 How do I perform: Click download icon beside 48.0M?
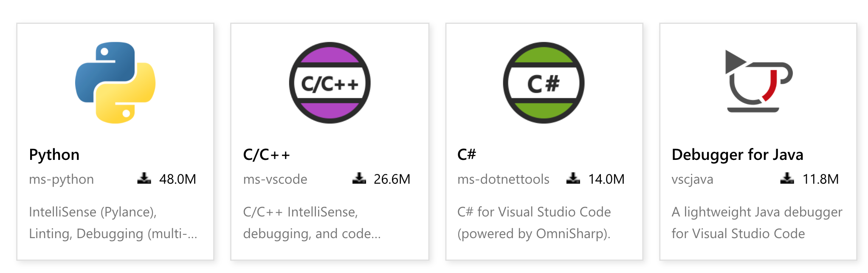click(144, 178)
